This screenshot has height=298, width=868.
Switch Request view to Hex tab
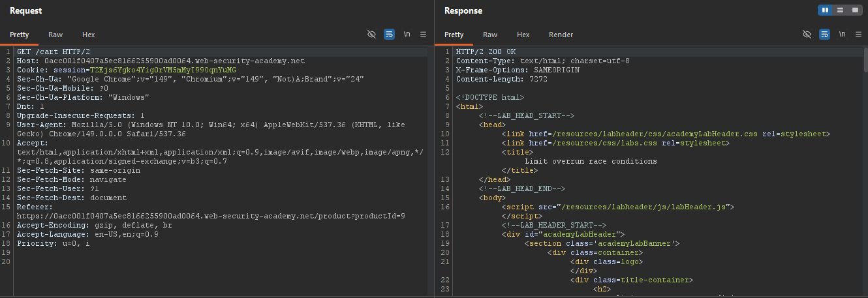point(89,35)
